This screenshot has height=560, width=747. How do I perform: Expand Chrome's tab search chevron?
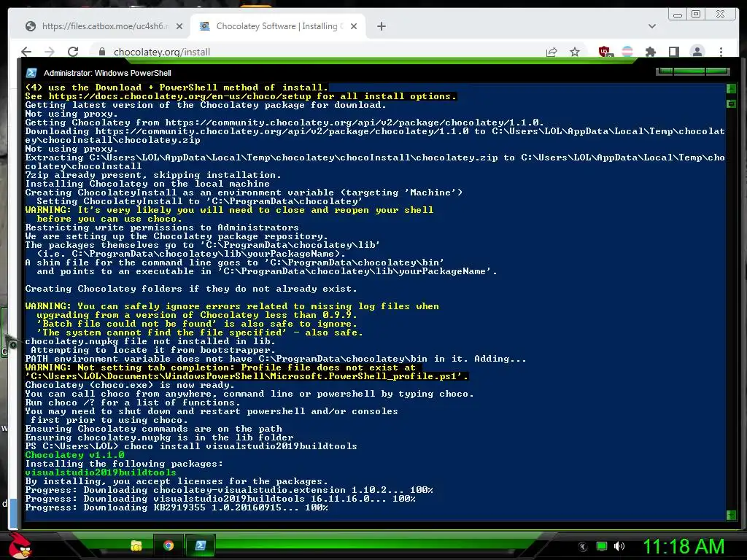pos(652,26)
